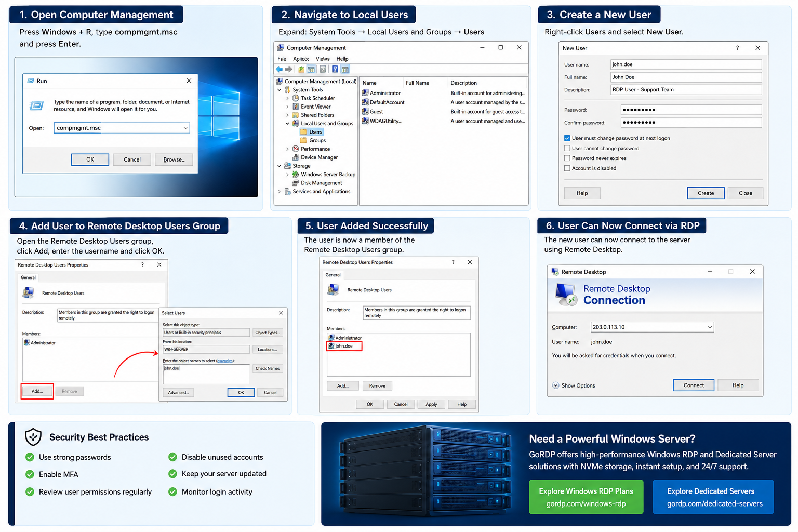Expand Services and Applications node
Image resolution: width=798 pixels, height=532 pixels.
coord(280,192)
